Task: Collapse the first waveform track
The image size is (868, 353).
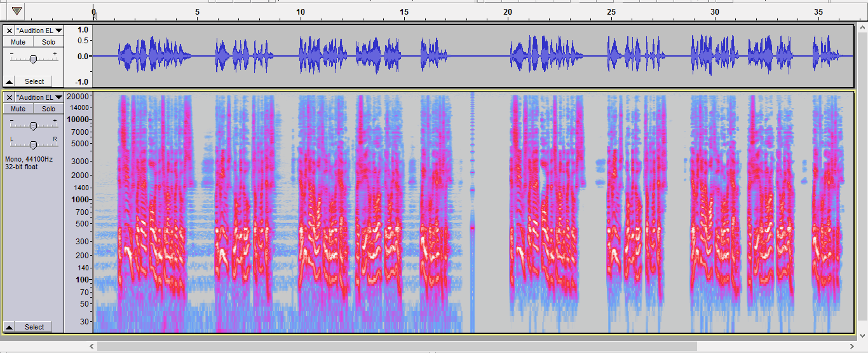Action: [x=9, y=81]
